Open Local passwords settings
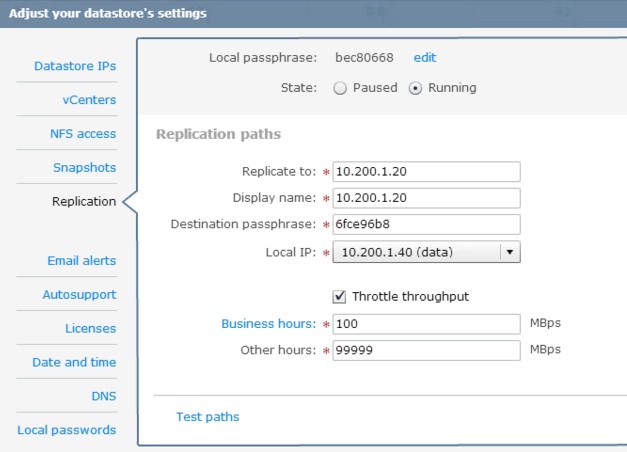The image size is (627, 452). 66,430
